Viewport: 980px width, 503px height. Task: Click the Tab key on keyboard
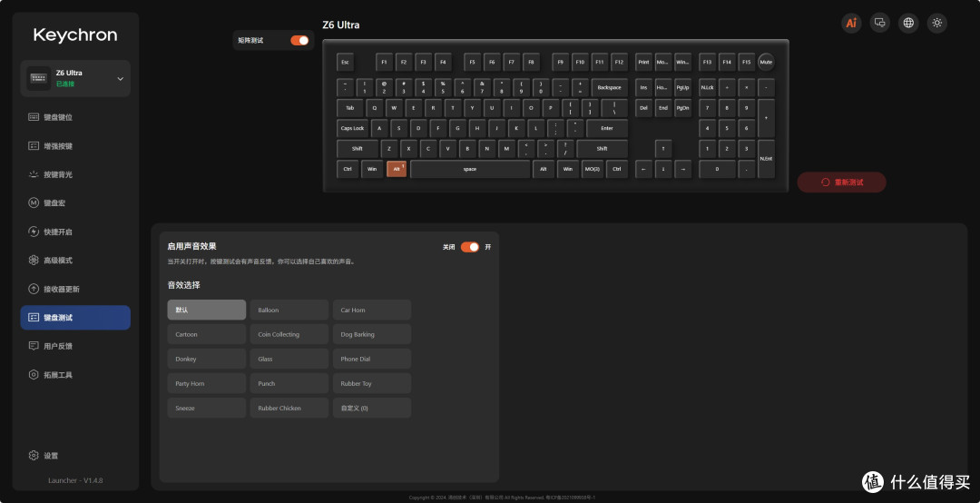350,108
